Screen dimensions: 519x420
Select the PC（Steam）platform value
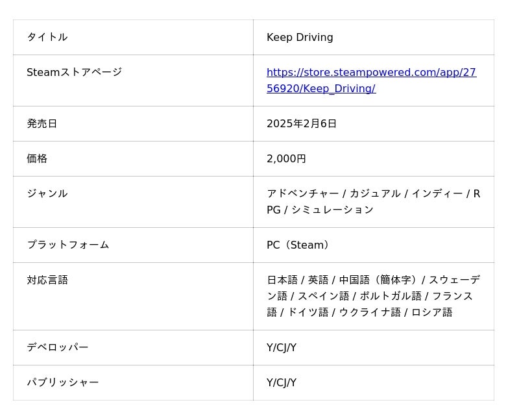[x=300, y=245]
